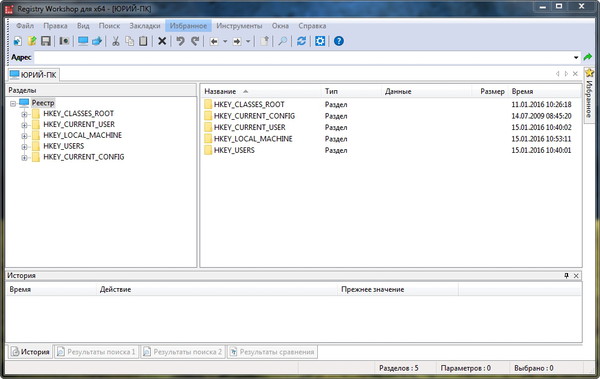600x379 pixels.
Task: Click HKEY_USERS folder icon in right list
Action: pyautogui.click(x=208, y=150)
